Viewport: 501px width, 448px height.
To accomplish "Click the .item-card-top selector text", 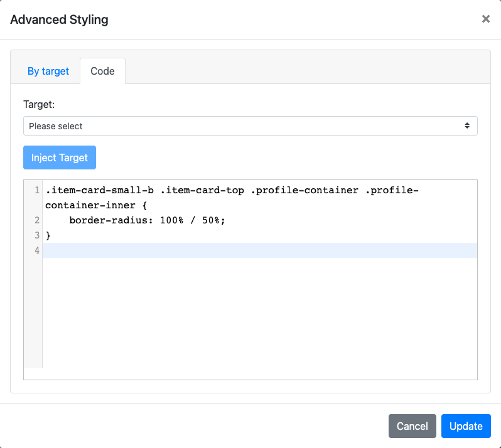I will (x=205, y=190).
